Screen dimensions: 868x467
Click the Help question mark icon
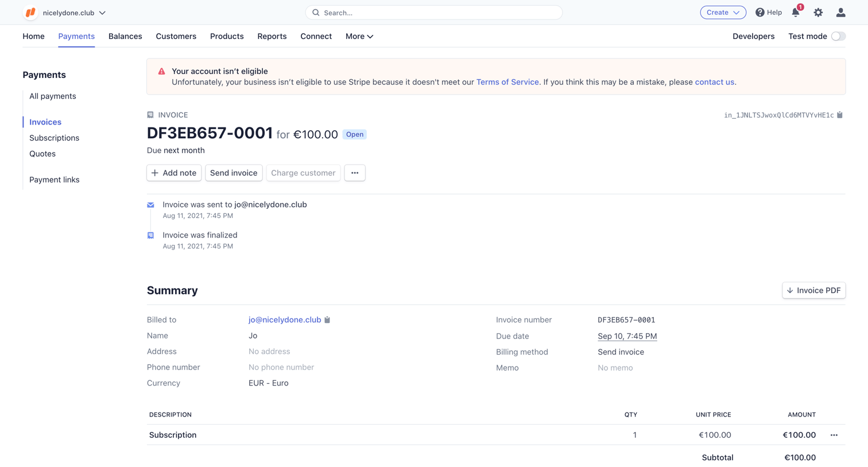tap(759, 13)
